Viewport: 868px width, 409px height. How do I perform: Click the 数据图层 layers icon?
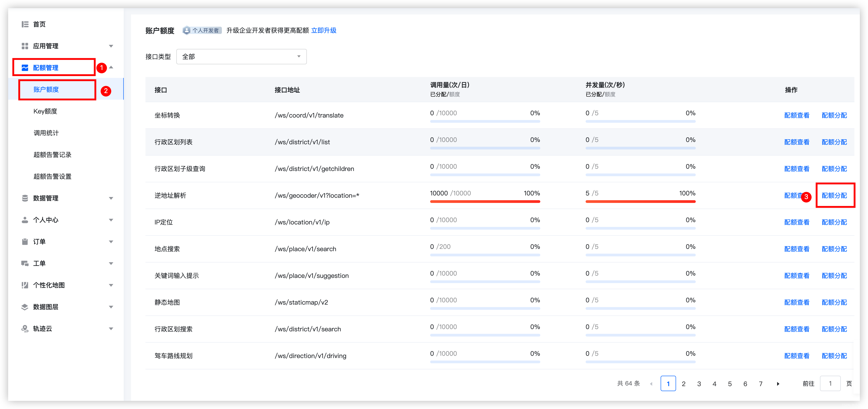click(x=25, y=307)
